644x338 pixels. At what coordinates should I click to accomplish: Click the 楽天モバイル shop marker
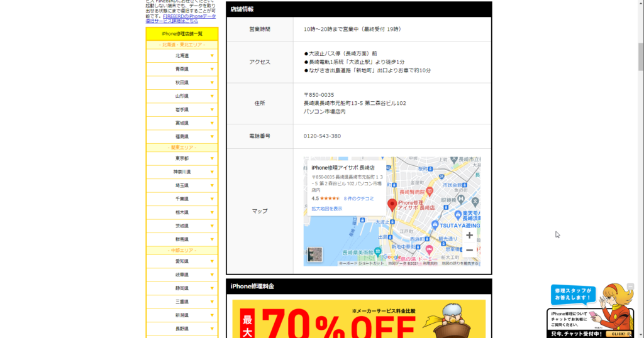(458, 214)
